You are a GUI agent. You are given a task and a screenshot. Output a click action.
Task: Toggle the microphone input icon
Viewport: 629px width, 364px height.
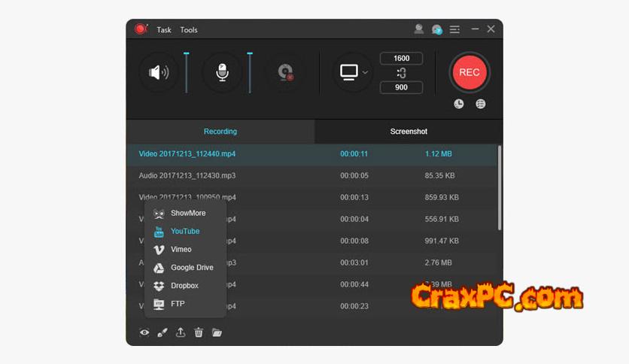click(222, 72)
